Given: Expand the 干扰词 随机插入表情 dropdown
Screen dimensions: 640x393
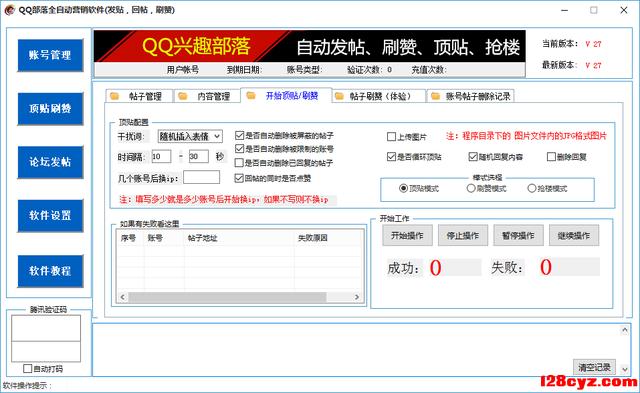Looking at the screenshot, I should (218, 136).
